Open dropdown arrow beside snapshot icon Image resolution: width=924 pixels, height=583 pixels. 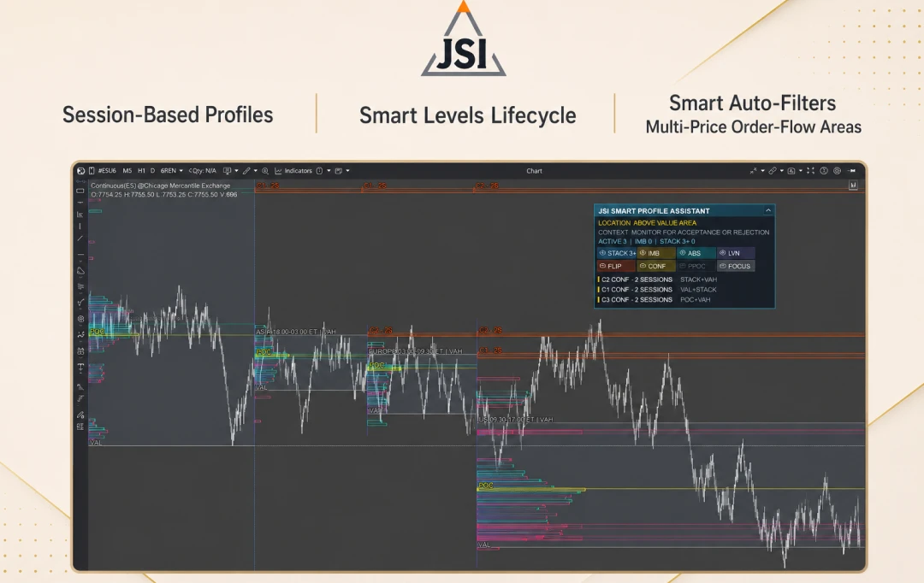click(801, 171)
